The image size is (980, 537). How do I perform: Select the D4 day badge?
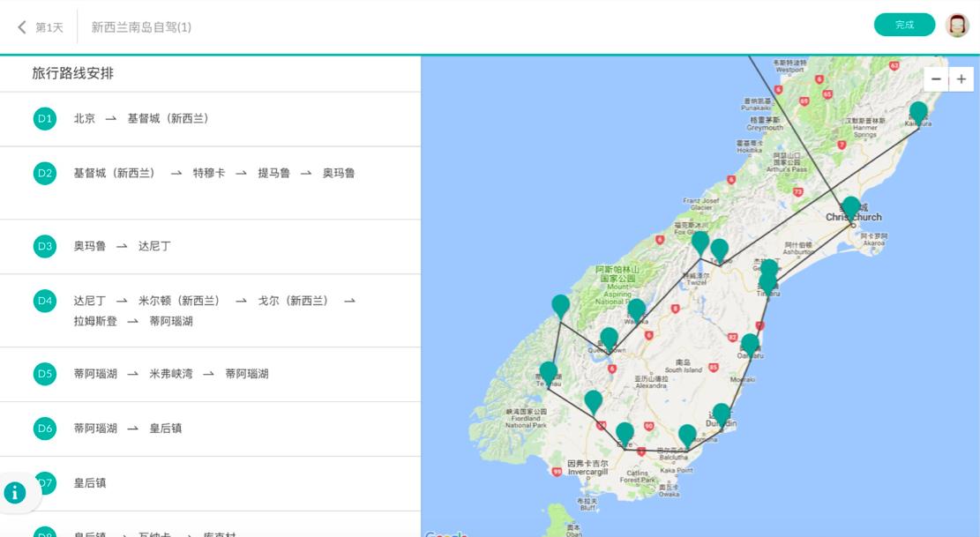click(x=45, y=301)
